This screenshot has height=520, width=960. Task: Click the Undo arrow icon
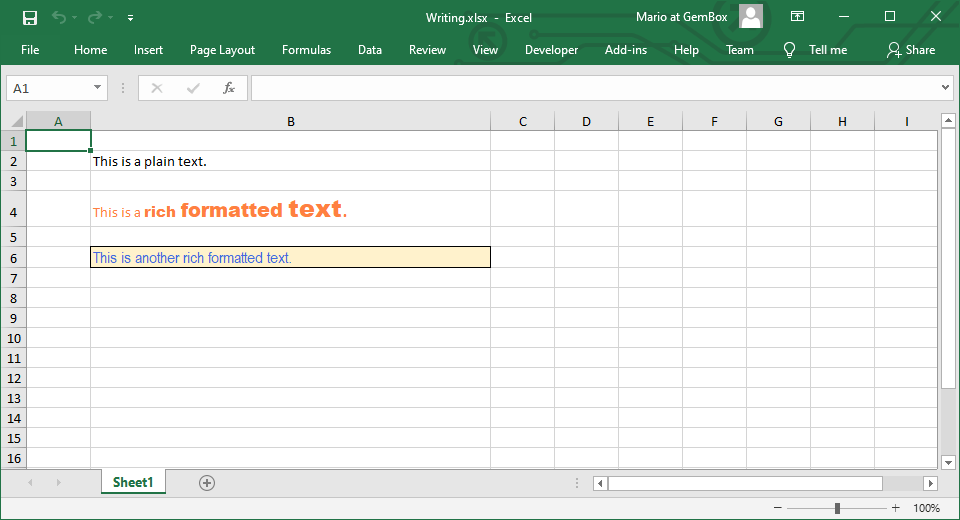coord(59,17)
